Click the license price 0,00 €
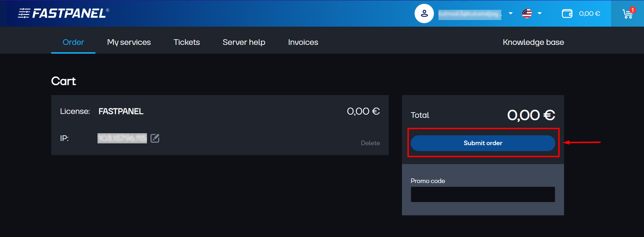This screenshot has height=237, width=644. pyautogui.click(x=363, y=111)
